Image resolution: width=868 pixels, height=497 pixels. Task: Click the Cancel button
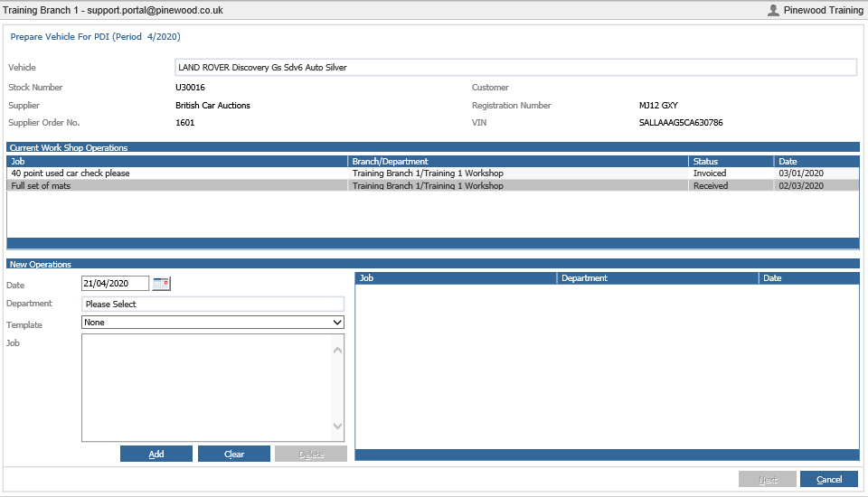point(829,479)
